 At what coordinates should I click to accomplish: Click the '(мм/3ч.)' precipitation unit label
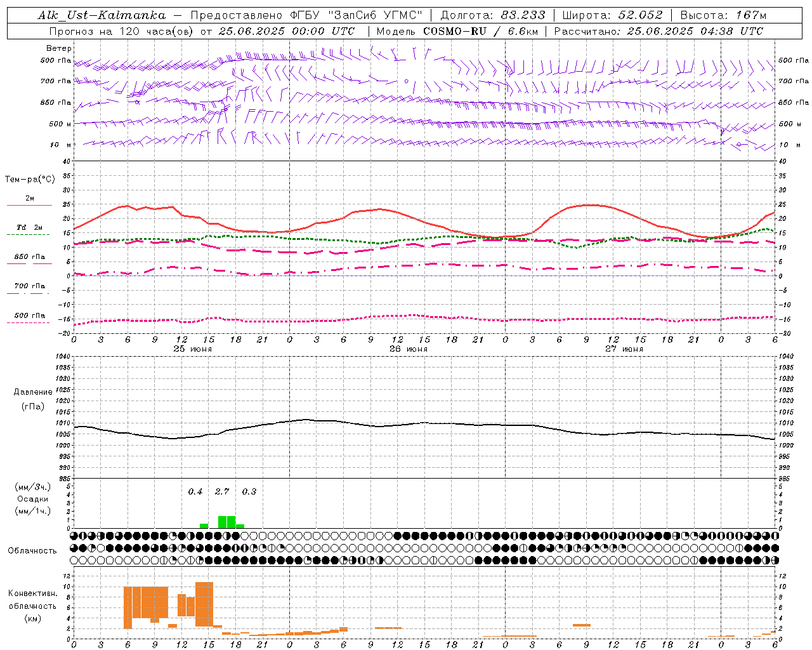coord(33,487)
